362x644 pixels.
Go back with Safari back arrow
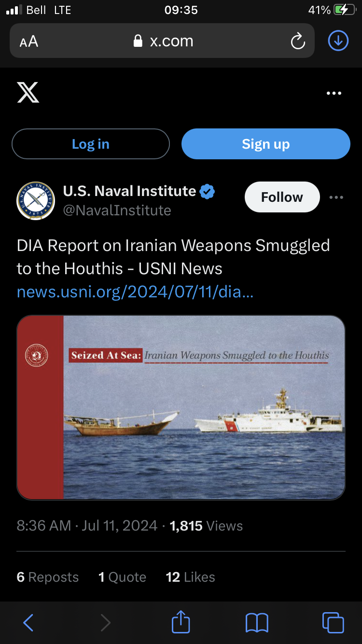[x=28, y=623]
